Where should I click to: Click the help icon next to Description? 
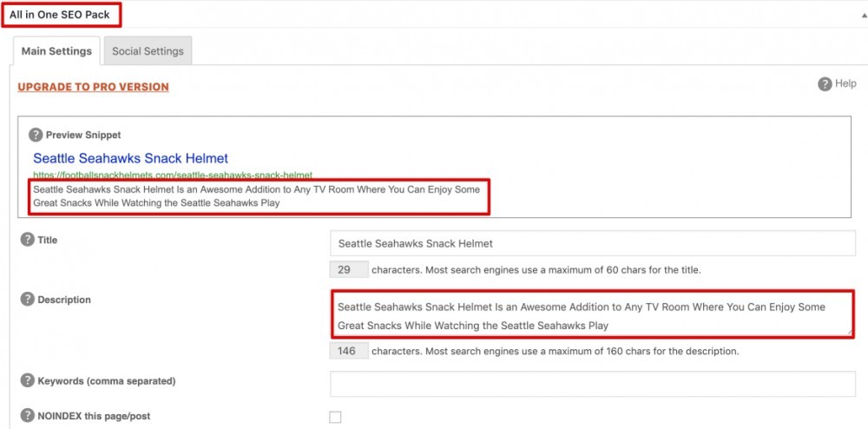click(27, 300)
